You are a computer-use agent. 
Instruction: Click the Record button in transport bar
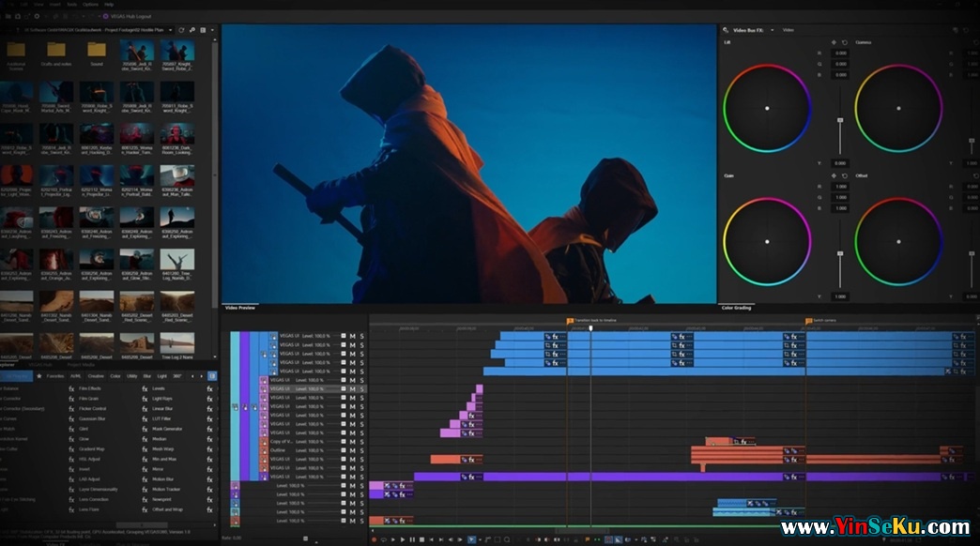(374, 539)
